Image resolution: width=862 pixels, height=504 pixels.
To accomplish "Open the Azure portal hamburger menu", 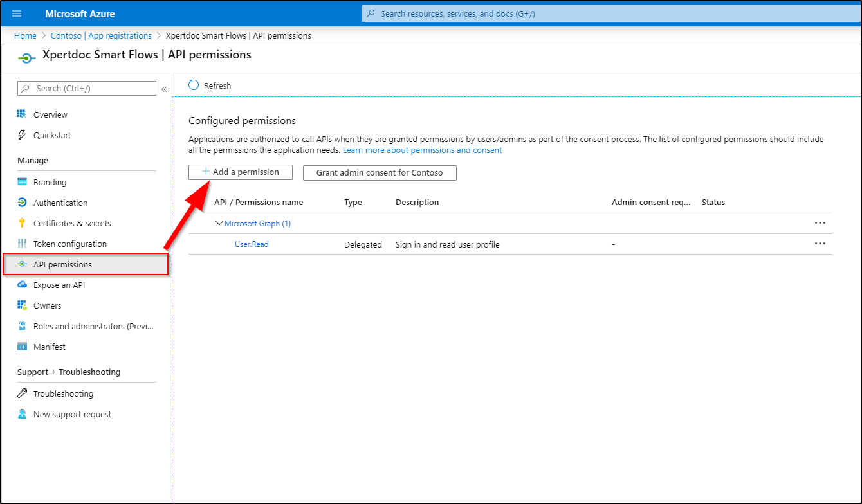I will 17,14.
